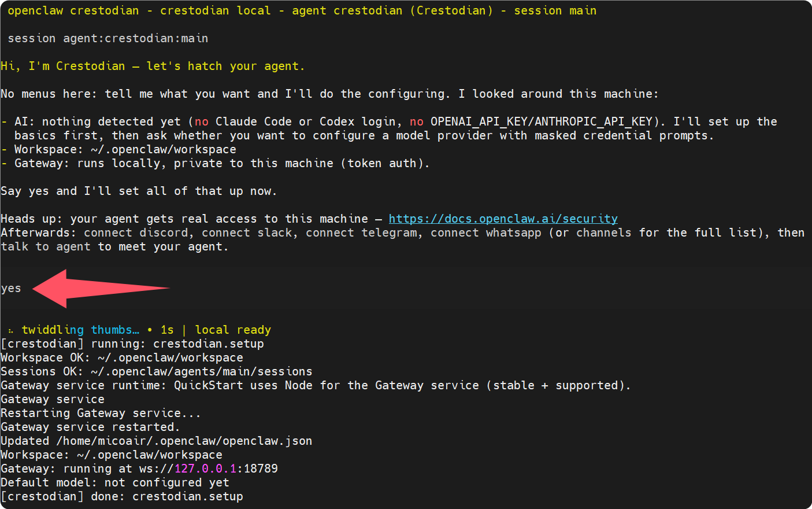Select the 'Gateway service runtime: QuickStart' line
Image resolution: width=812 pixels, height=509 pixels.
[x=316, y=385]
